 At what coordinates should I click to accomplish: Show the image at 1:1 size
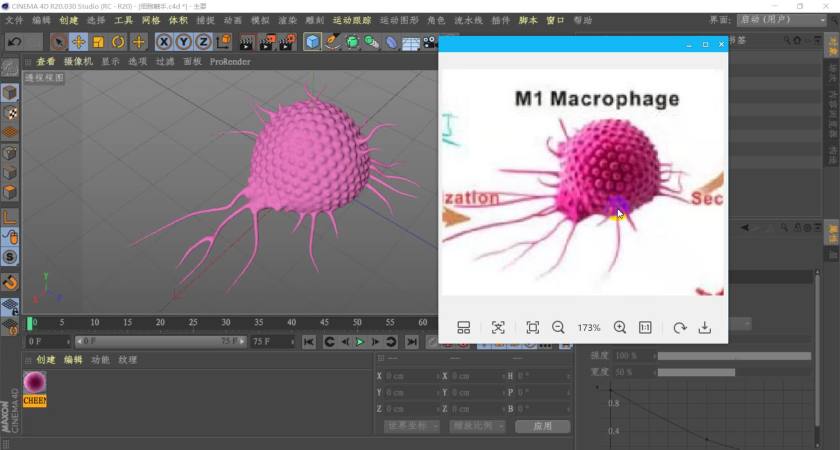645,327
